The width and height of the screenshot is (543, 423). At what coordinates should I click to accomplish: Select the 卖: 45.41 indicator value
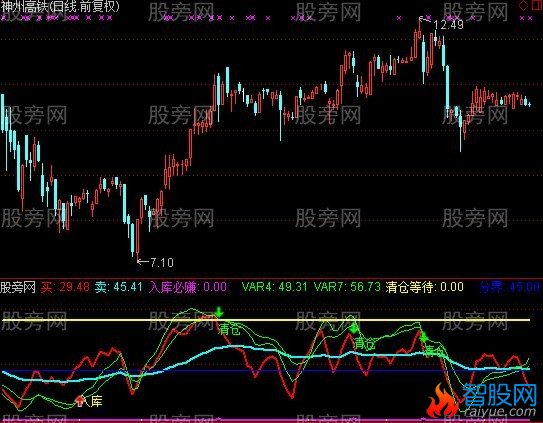click(x=118, y=287)
